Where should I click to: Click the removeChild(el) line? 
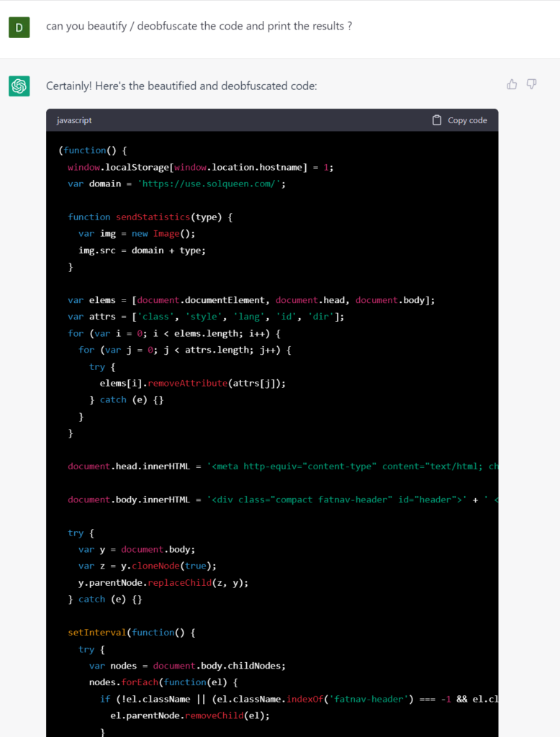click(x=190, y=716)
